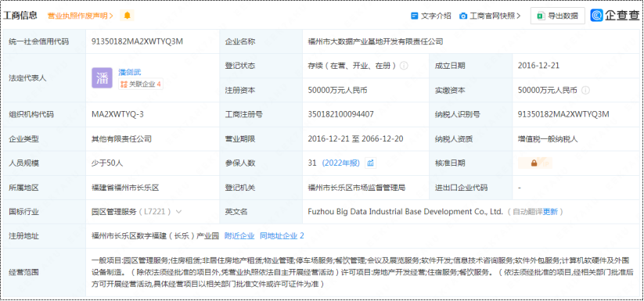Click 组织机构代码 value MA2XWTYQ-3

click(117, 114)
